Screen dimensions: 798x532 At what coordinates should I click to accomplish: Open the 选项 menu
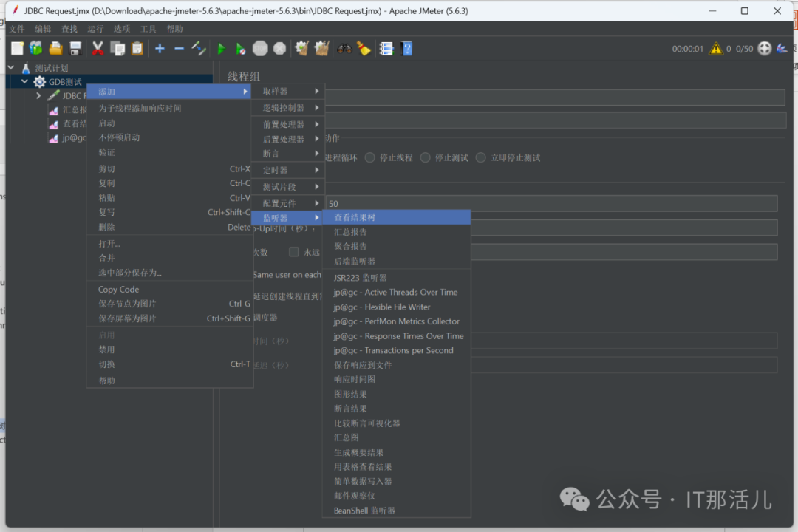(122, 29)
